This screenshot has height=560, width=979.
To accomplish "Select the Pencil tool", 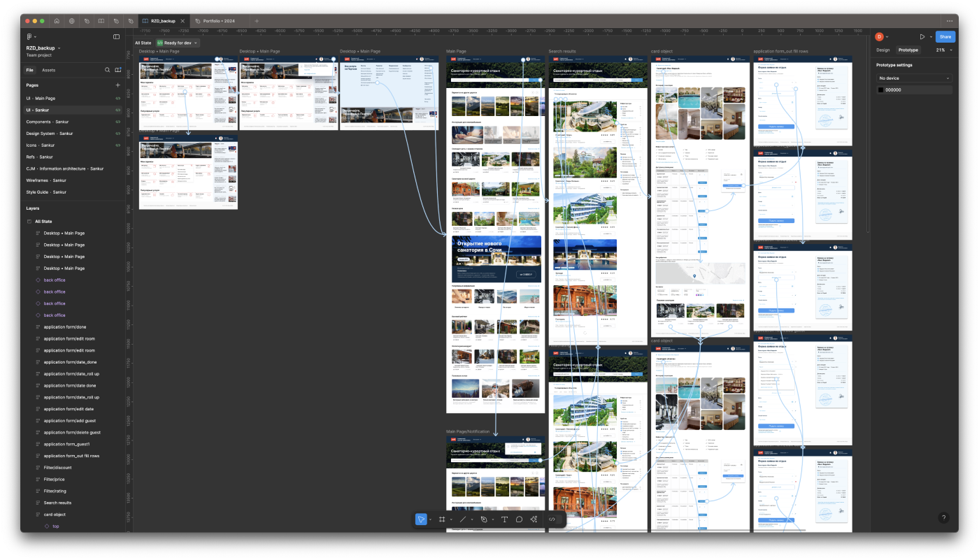I will (x=485, y=519).
